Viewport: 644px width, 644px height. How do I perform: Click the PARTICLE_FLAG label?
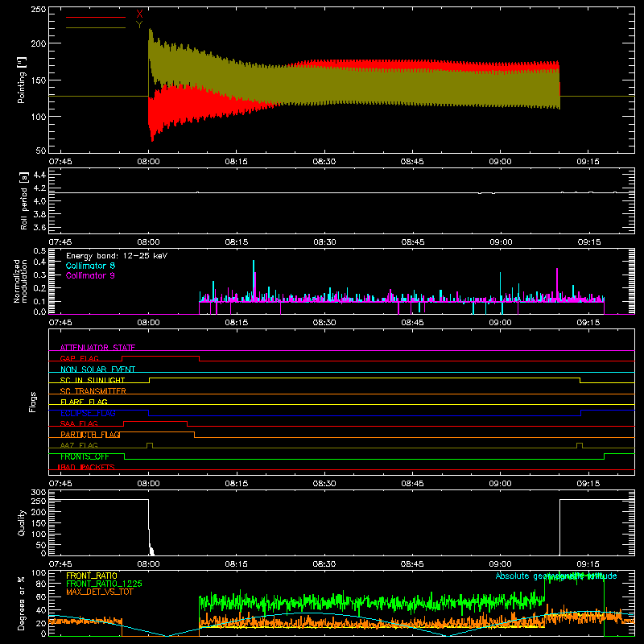[x=90, y=435]
